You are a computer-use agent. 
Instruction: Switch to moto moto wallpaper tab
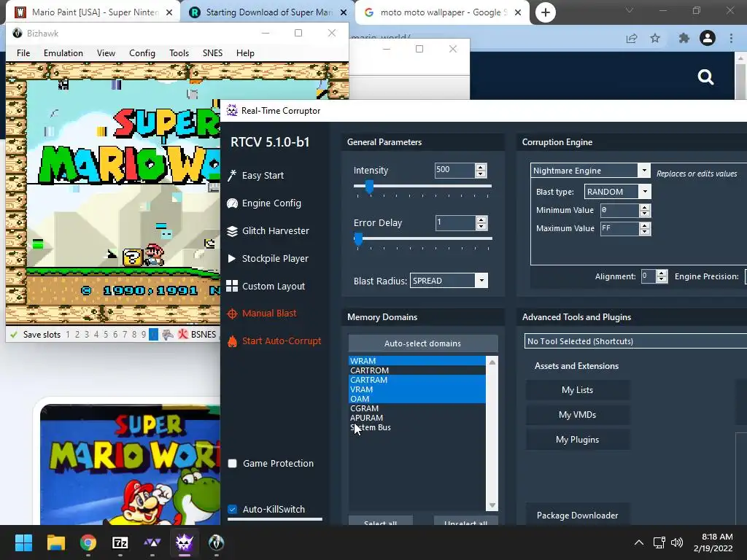coord(443,12)
